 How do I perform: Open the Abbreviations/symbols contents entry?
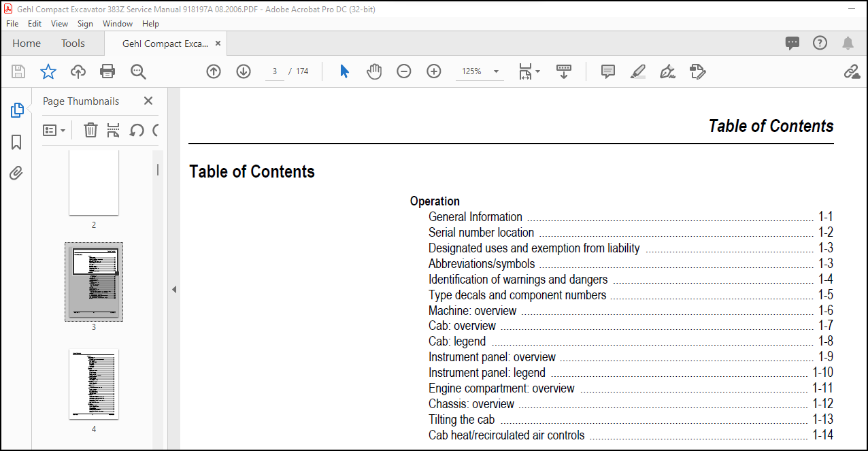click(482, 264)
